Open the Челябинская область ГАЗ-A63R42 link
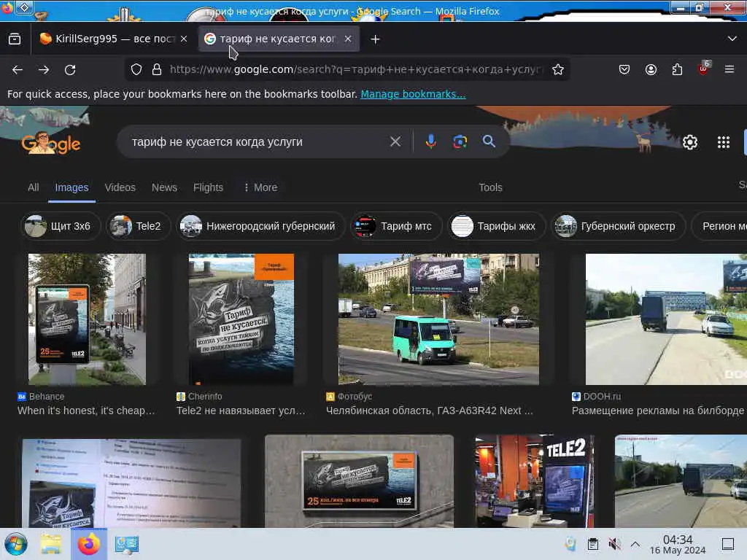Viewport: 747px width, 560px height. [x=429, y=411]
